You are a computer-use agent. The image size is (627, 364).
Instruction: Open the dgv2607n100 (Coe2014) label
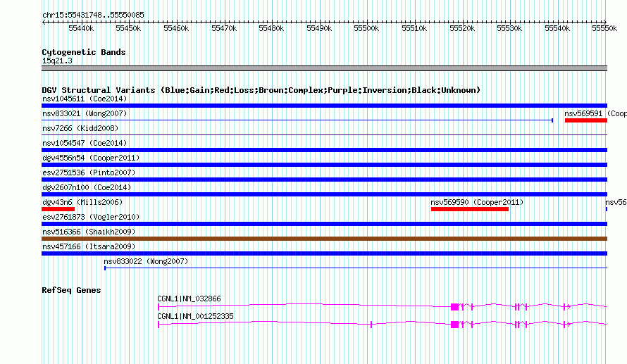(87, 187)
